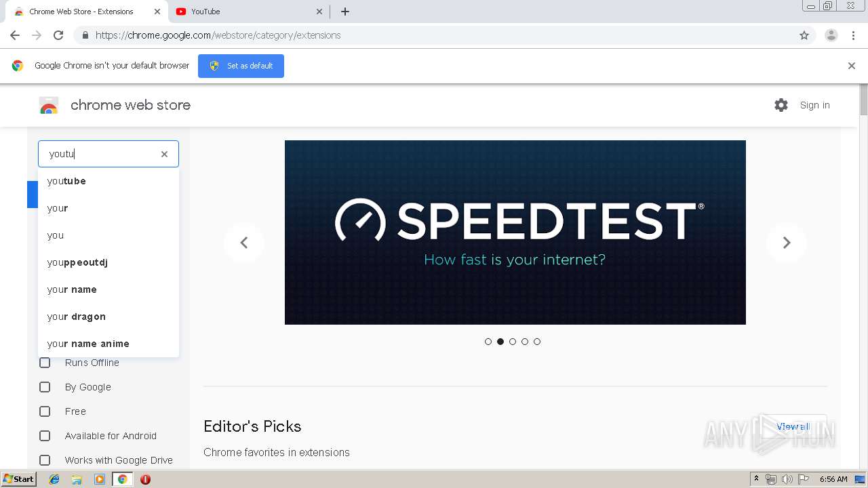The height and width of the screenshot is (488, 868).
Task: Switch to the YouTube tab
Action: (x=248, y=12)
